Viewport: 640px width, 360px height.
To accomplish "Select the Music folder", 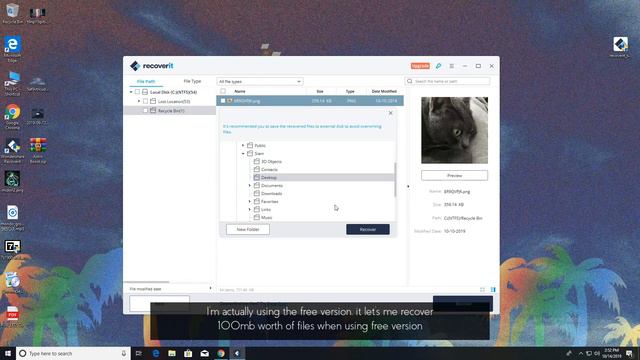I will point(266,218).
